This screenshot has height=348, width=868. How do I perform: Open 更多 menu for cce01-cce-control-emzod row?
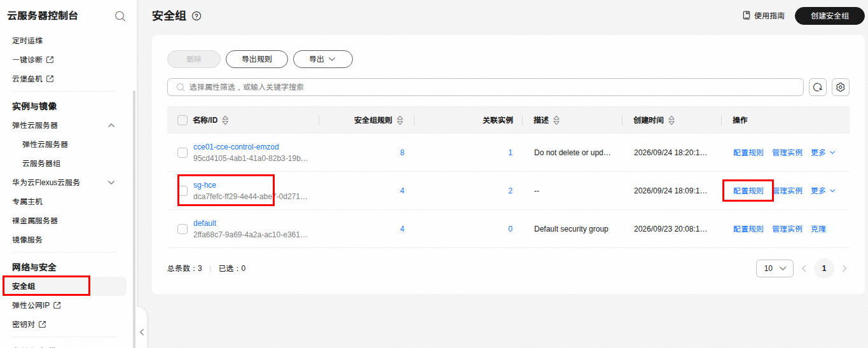pyautogui.click(x=823, y=153)
